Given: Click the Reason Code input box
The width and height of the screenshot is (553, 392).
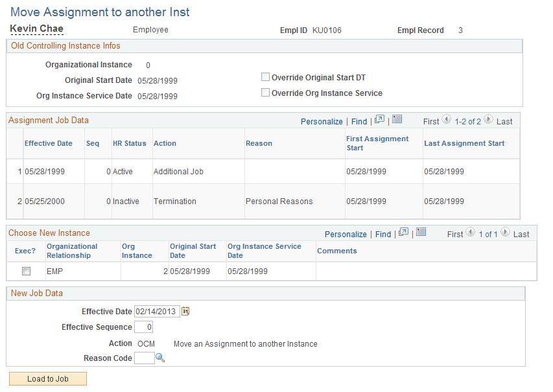Looking at the screenshot, I should click(144, 358).
